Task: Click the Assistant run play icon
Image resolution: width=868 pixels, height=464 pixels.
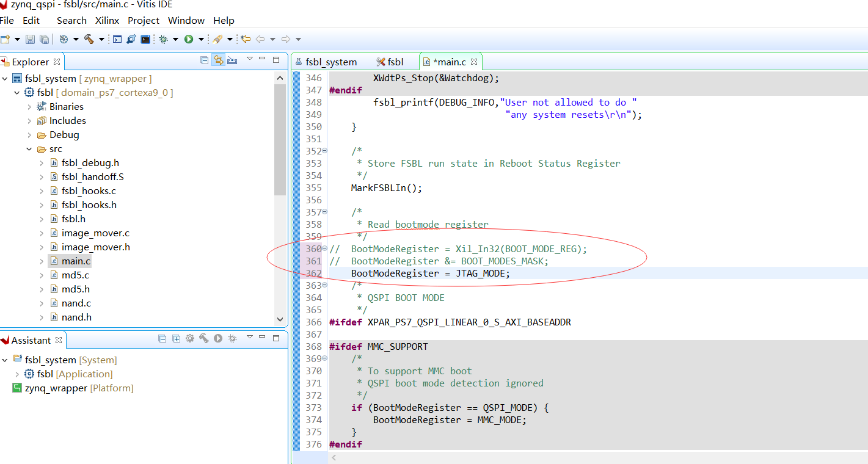Action: tap(218, 338)
